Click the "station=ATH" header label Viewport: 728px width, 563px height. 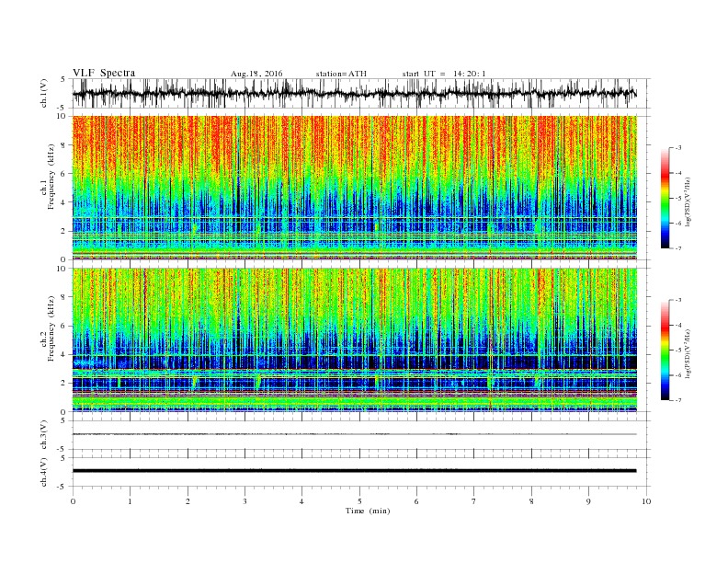pyautogui.click(x=341, y=74)
